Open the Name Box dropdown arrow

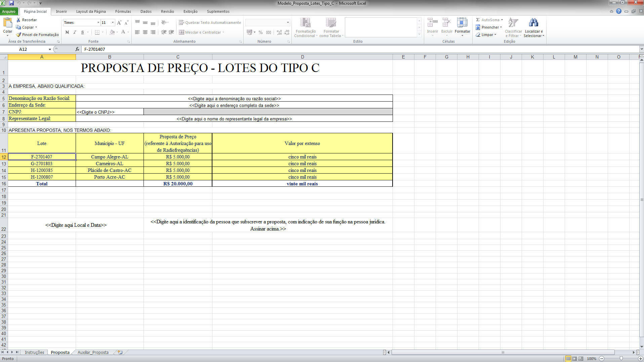[50, 49]
